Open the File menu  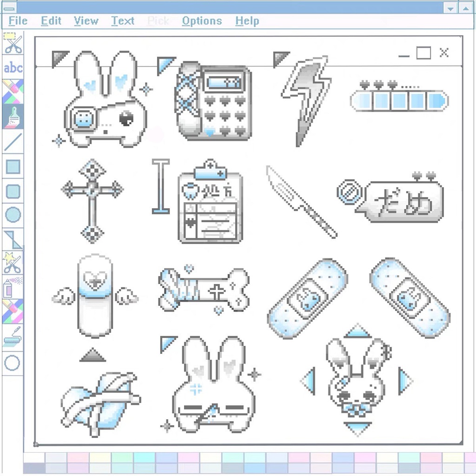(x=18, y=21)
